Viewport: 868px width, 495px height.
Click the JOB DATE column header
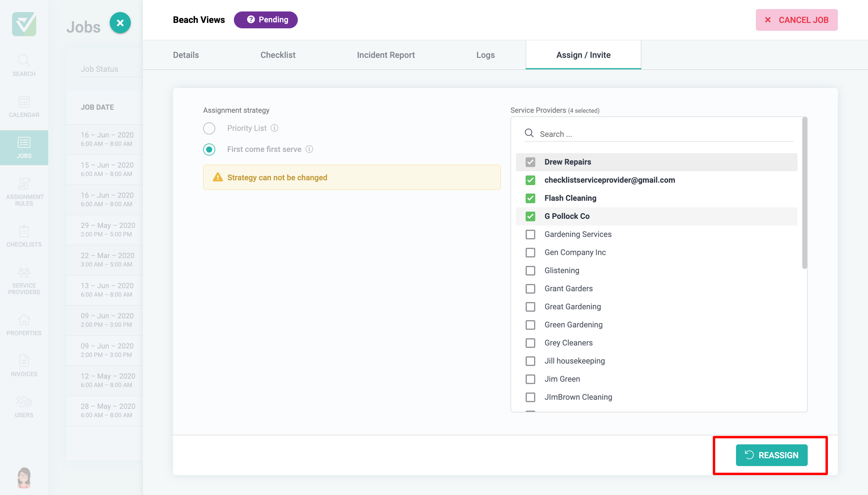[x=97, y=107]
